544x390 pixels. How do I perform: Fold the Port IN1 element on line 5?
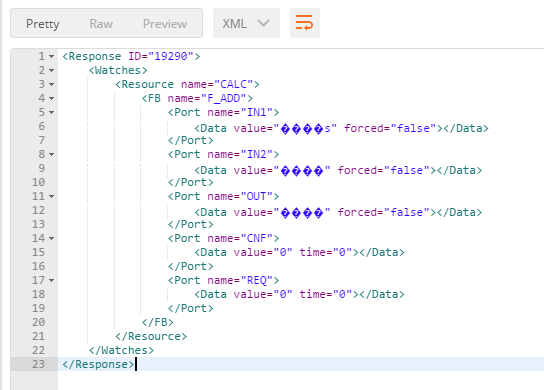click(51, 112)
